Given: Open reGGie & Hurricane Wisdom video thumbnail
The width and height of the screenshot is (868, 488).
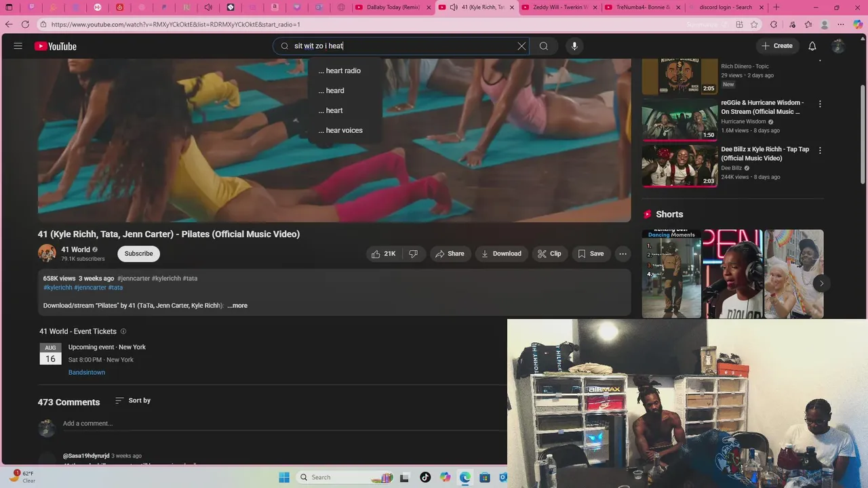Looking at the screenshot, I should (679, 119).
